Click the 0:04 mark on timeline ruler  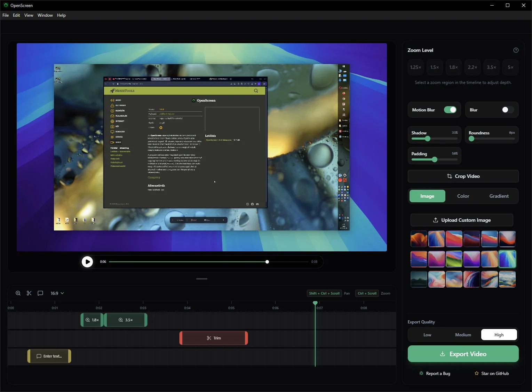coord(187,308)
